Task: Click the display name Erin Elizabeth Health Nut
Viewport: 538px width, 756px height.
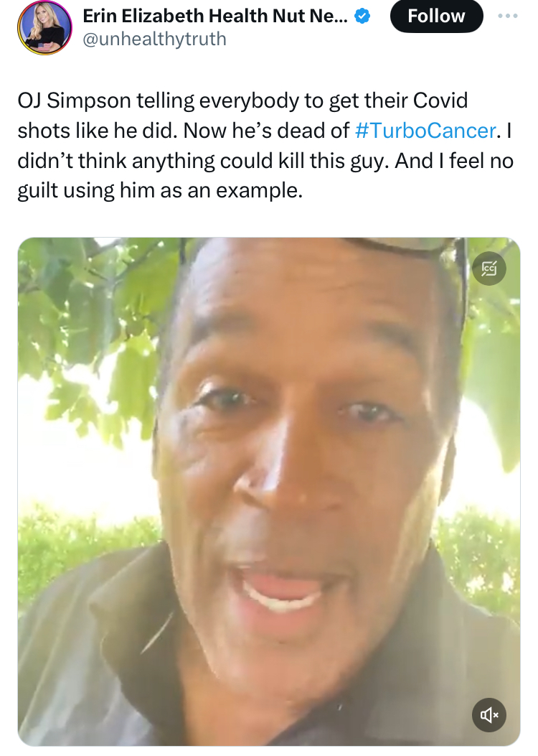Action: point(215,17)
